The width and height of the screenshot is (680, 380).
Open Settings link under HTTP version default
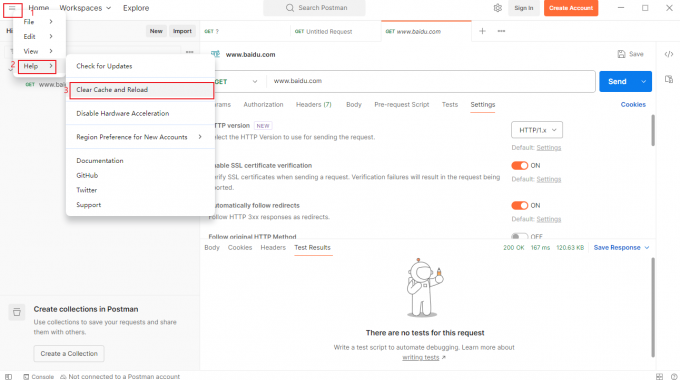549,147
